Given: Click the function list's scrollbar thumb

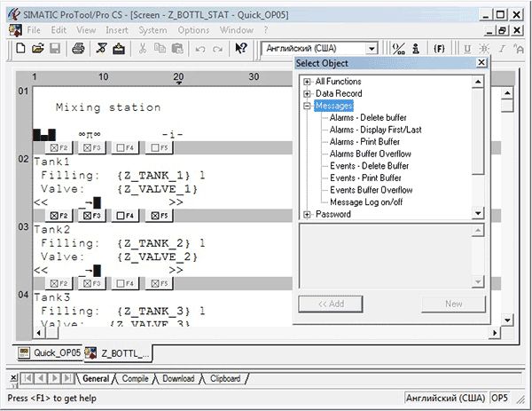Looking at the screenshot, I should coord(478,130).
